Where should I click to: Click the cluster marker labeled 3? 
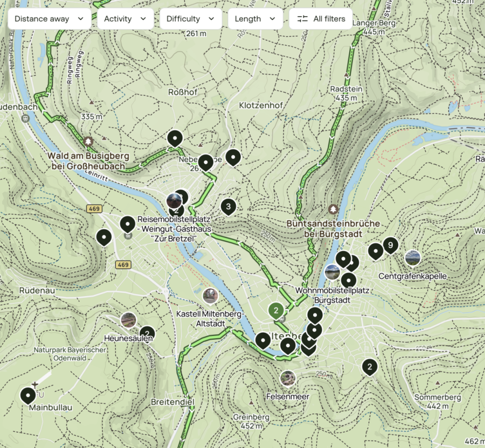(x=228, y=206)
